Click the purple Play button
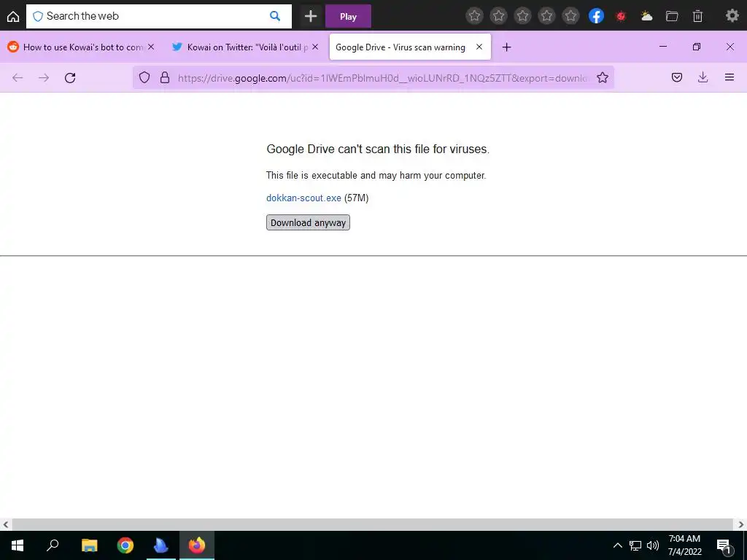The width and height of the screenshot is (747, 560). pyautogui.click(x=348, y=16)
